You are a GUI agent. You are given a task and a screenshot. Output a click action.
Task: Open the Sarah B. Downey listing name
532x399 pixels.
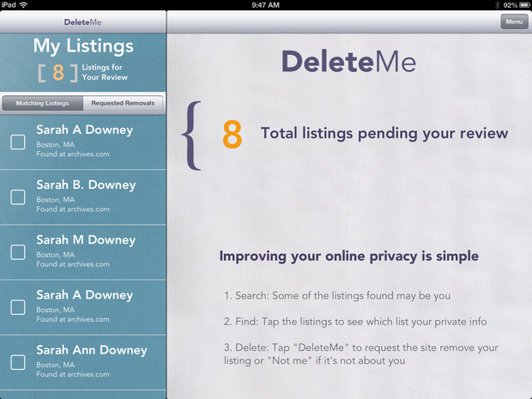tap(85, 185)
